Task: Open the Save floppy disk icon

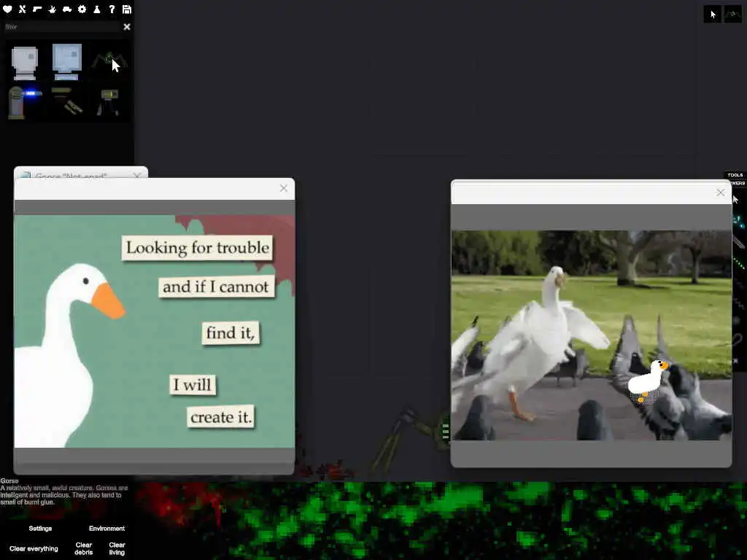Action: 127,9
